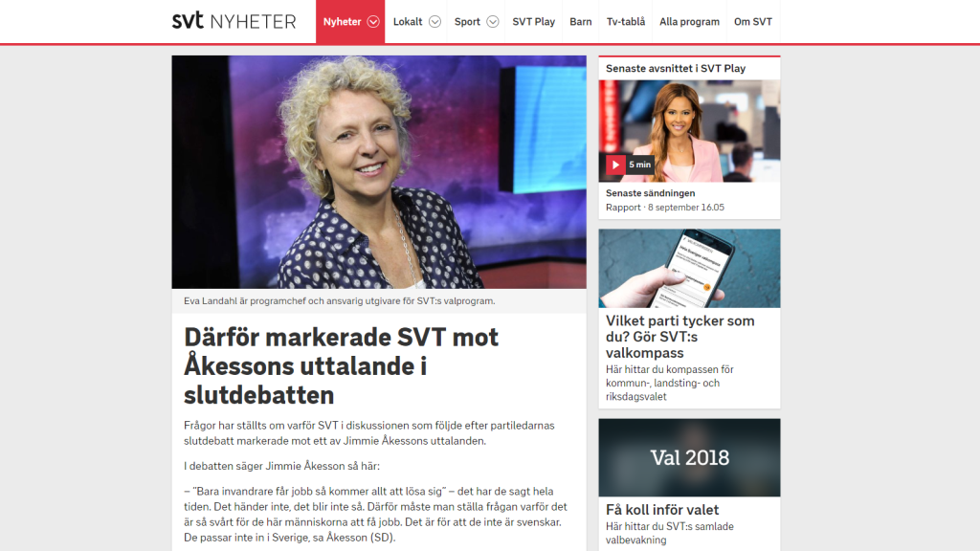The image size is (980, 551).
Task: Expand the Sport dropdown chevron
Action: pos(493,22)
